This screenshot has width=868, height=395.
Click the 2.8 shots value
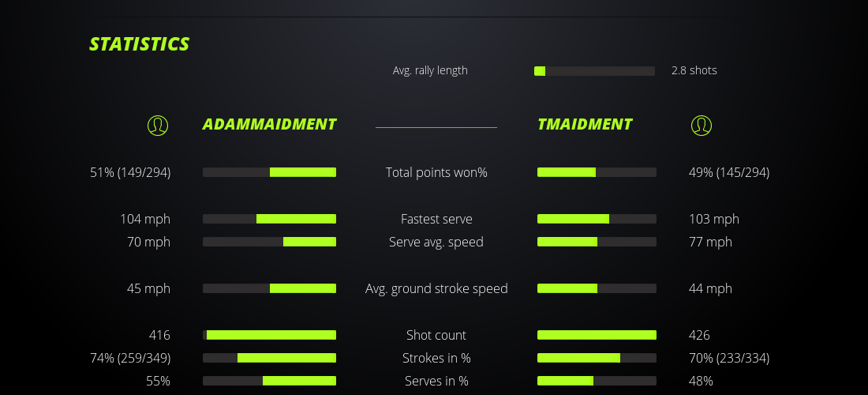(x=694, y=70)
